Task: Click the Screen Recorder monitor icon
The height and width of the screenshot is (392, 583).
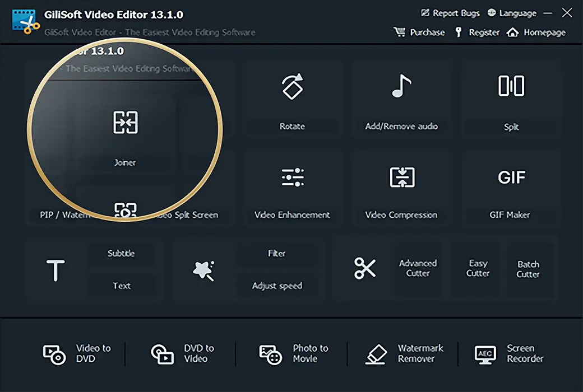Action: pos(485,354)
